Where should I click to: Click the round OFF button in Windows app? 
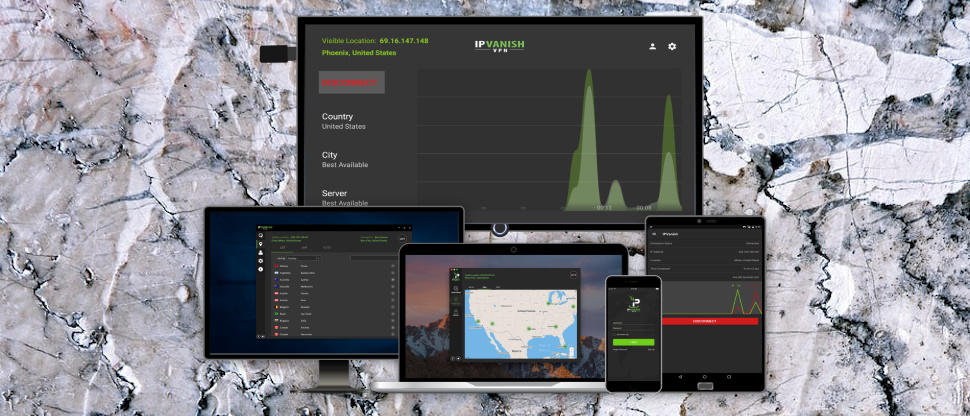click(x=402, y=239)
